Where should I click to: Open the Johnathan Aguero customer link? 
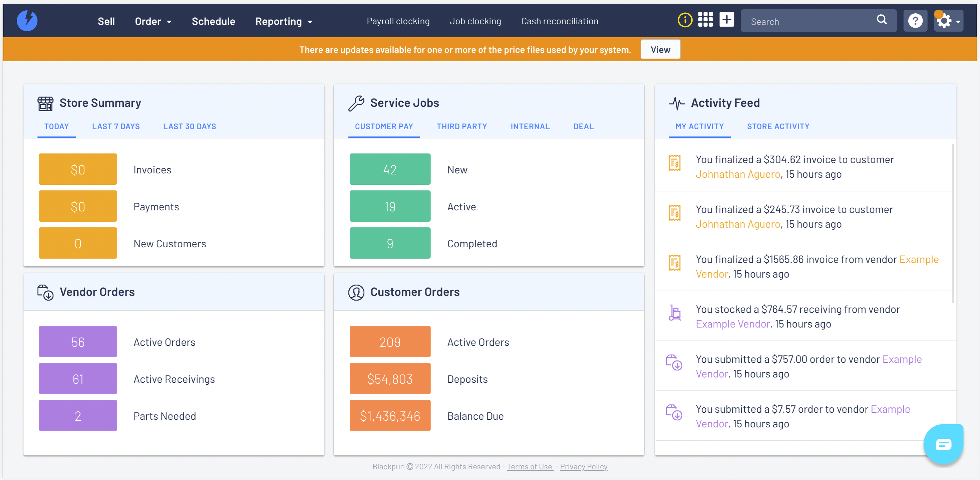[738, 174]
